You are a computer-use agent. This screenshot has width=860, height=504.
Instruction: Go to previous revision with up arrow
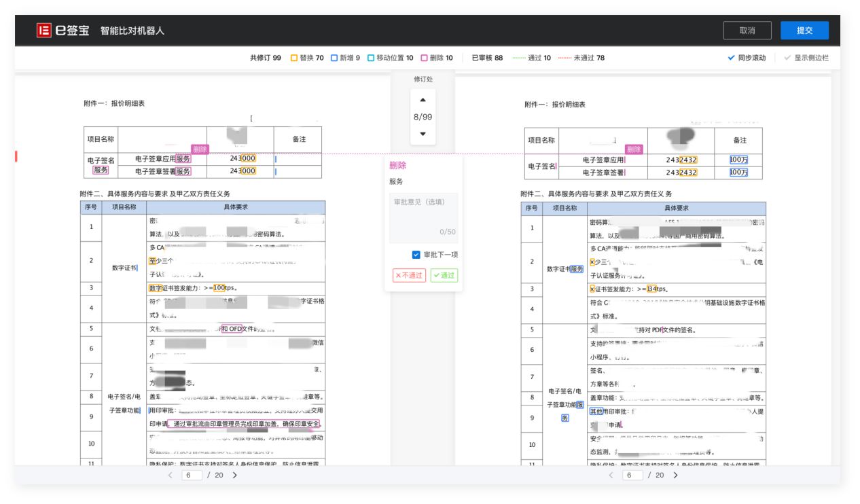(423, 100)
